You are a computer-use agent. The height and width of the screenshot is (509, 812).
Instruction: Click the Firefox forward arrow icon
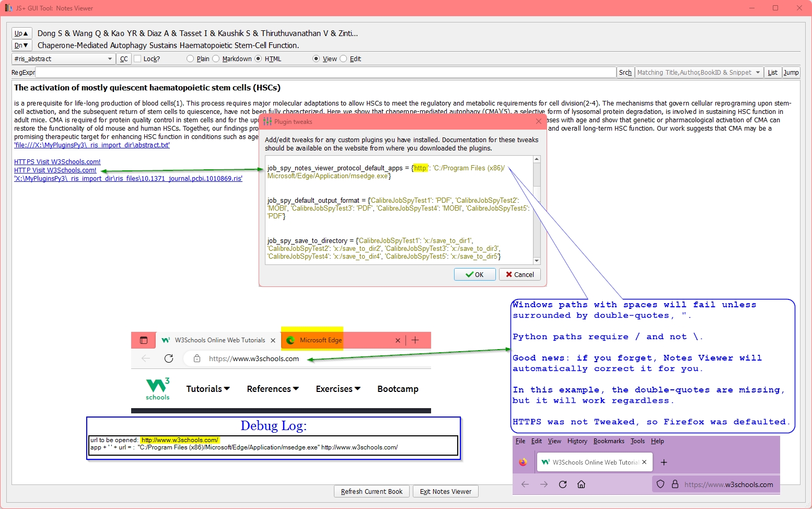pyautogui.click(x=544, y=484)
